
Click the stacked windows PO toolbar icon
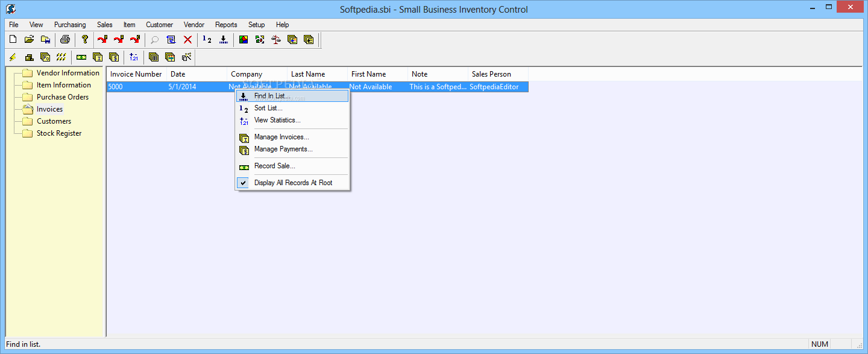click(x=45, y=57)
